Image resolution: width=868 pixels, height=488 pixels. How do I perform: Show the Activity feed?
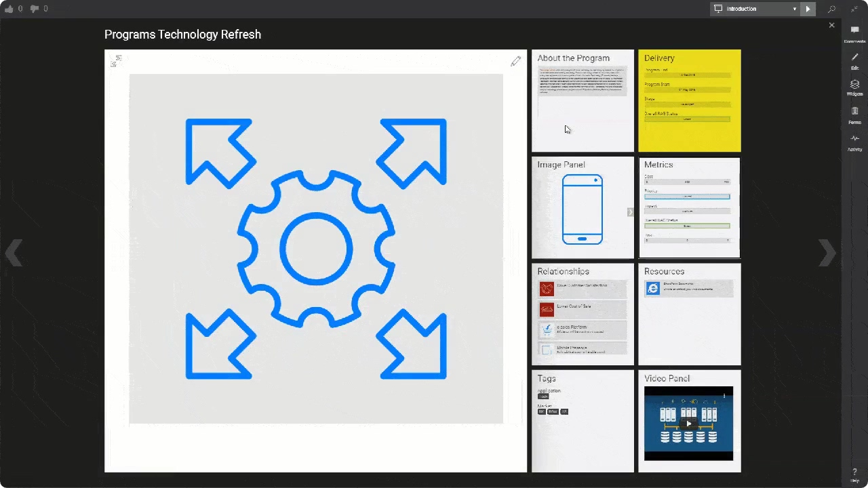click(x=854, y=141)
